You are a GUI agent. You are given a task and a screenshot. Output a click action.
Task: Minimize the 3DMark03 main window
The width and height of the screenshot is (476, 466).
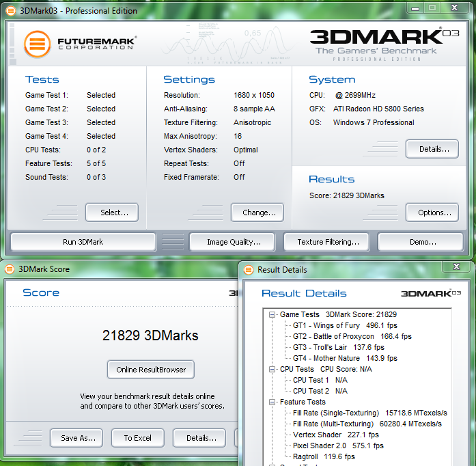(x=415, y=8)
